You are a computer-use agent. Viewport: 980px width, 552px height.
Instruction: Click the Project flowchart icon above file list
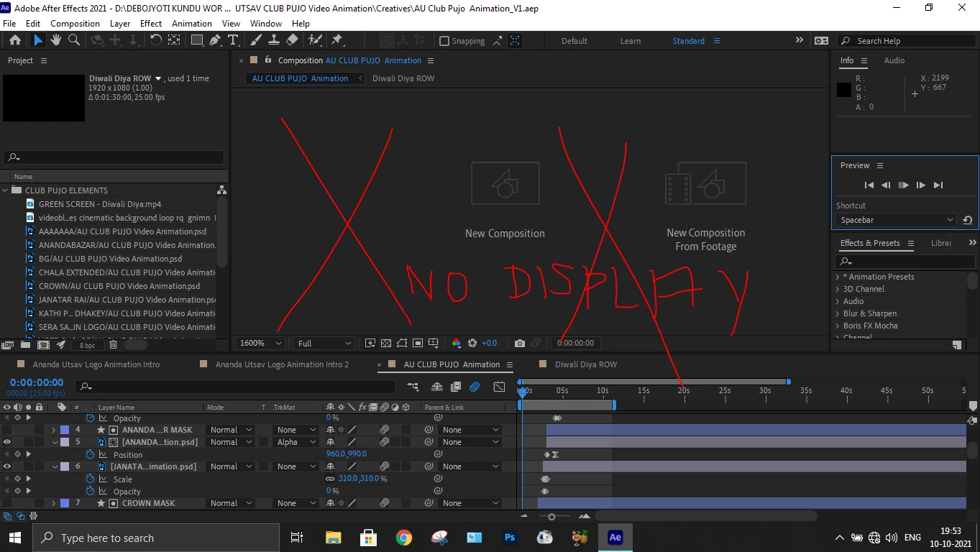[221, 190]
